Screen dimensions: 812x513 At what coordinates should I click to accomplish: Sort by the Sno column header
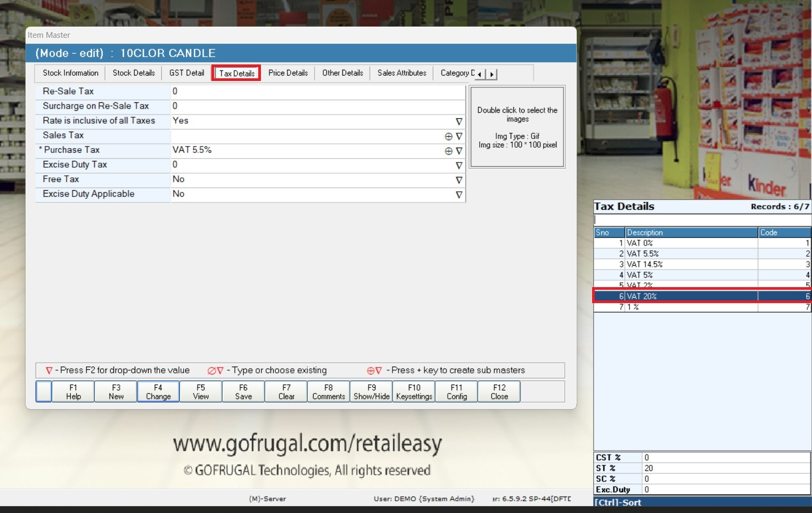[610, 232]
